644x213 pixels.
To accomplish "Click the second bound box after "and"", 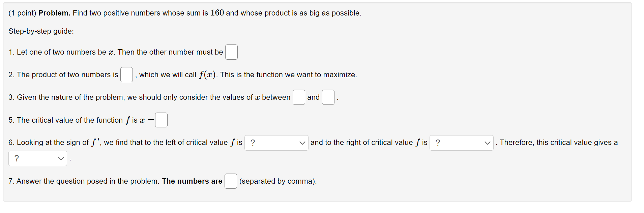I will point(328,97).
